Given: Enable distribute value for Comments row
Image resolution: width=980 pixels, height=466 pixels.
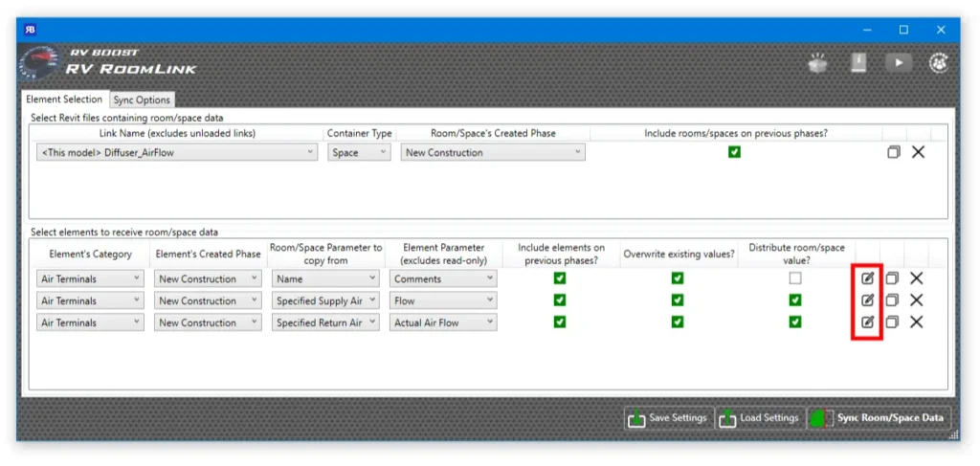Looking at the screenshot, I should tap(795, 278).
